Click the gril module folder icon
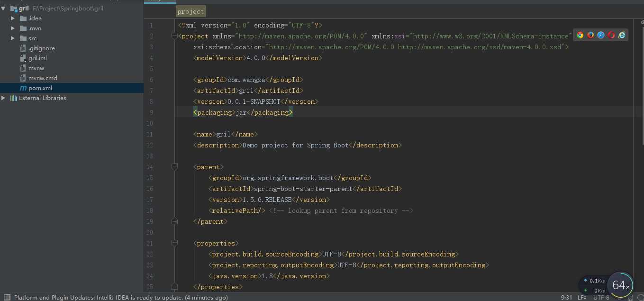Image resolution: width=644 pixels, height=301 pixels. pyautogui.click(x=14, y=9)
